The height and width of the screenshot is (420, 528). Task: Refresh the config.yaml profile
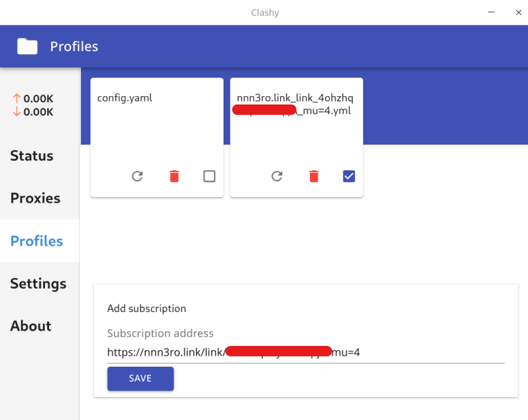click(x=137, y=176)
